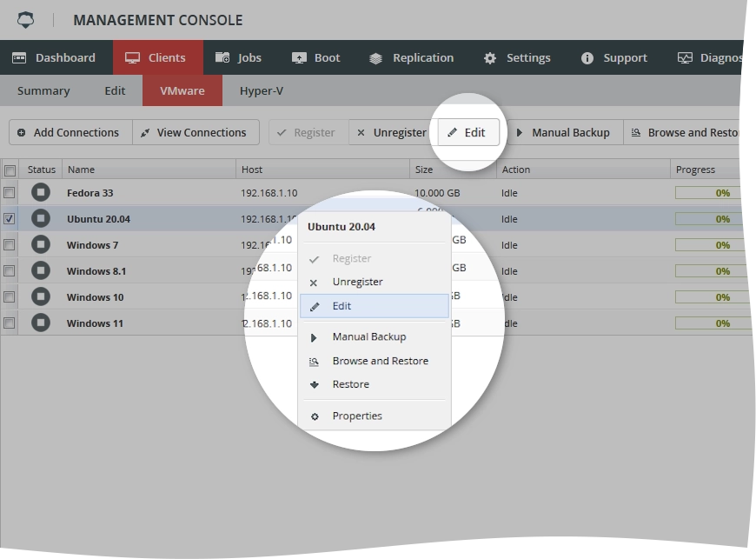The height and width of the screenshot is (559, 756).
Task: Click the Replication stack icon
Action: coord(375,58)
